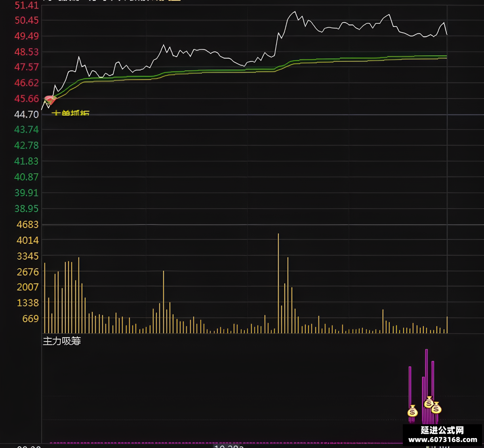Click the 41.83 green price label
Viewport: 484px width, 448px height.
click(27, 161)
